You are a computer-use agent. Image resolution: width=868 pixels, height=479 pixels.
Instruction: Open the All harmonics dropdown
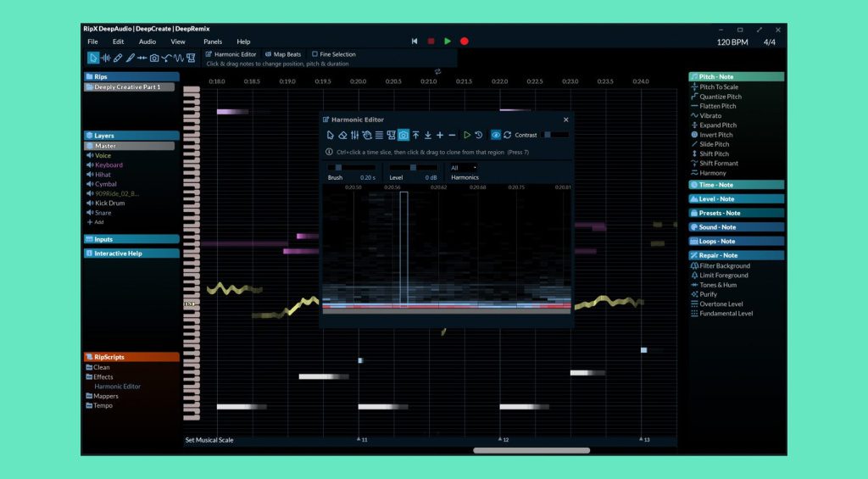[x=464, y=168]
